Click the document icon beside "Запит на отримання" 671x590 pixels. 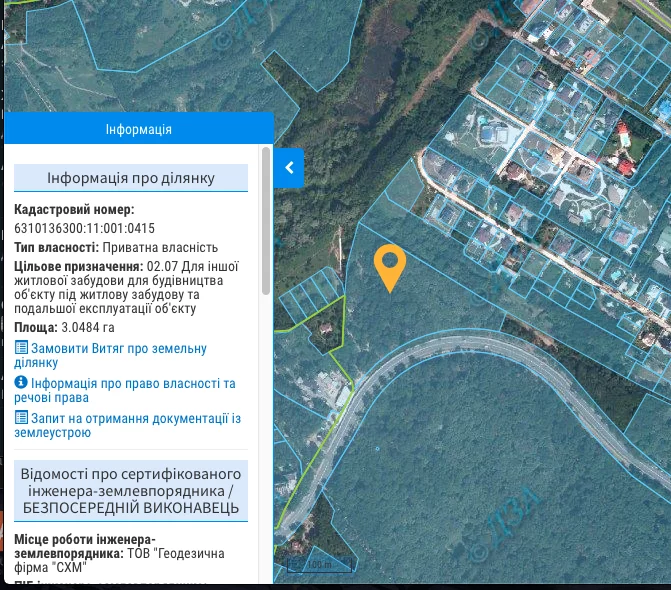(21, 417)
